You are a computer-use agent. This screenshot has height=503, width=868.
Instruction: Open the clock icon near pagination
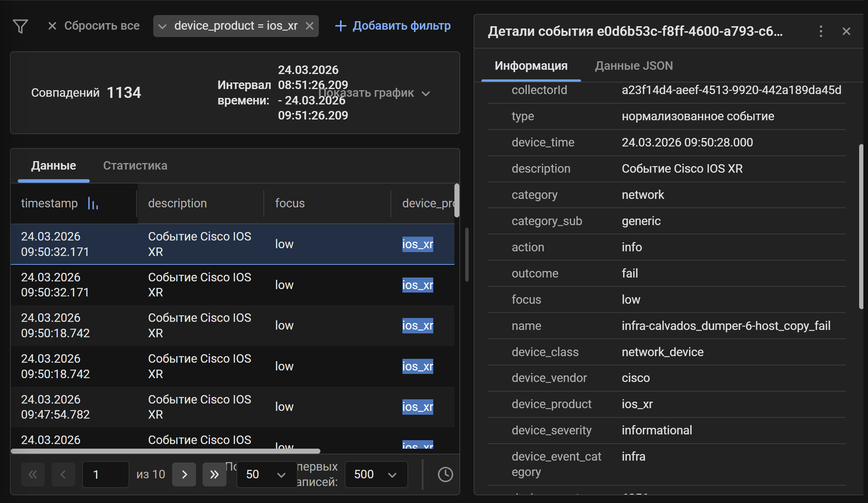(445, 474)
